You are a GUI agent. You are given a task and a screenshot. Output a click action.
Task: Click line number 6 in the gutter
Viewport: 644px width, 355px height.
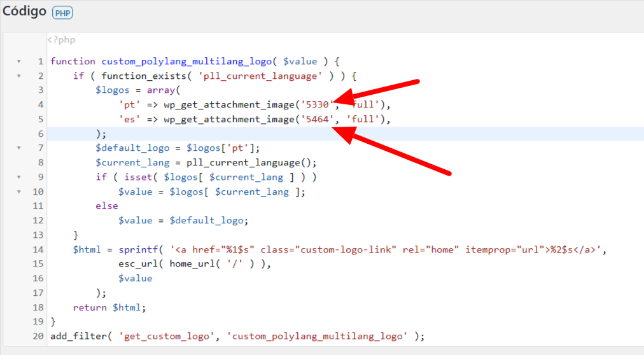pos(40,134)
